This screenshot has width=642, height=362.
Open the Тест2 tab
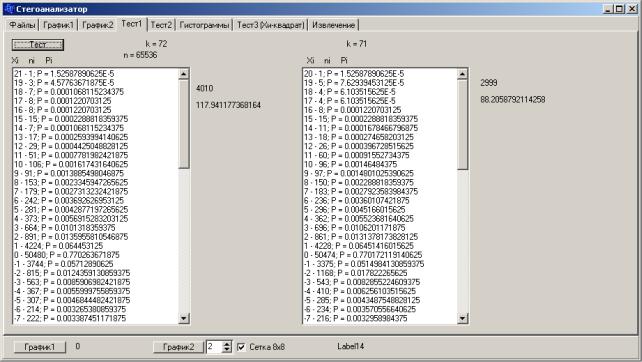click(161, 25)
